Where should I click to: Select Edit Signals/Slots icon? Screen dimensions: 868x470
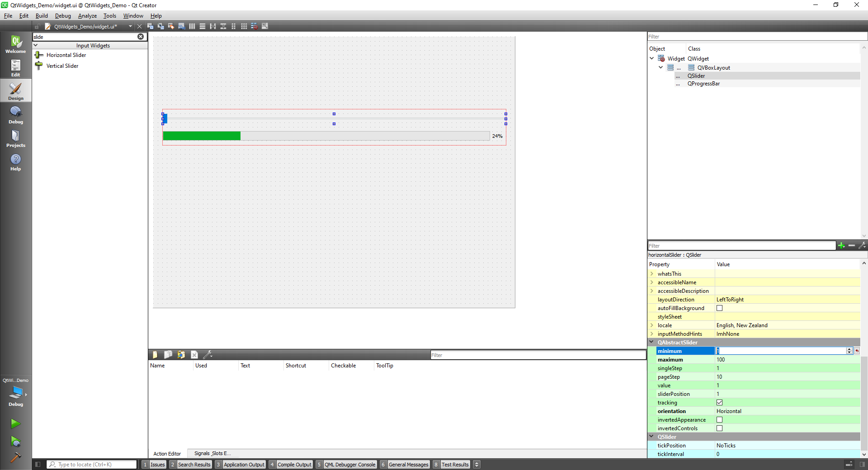point(160,26)
